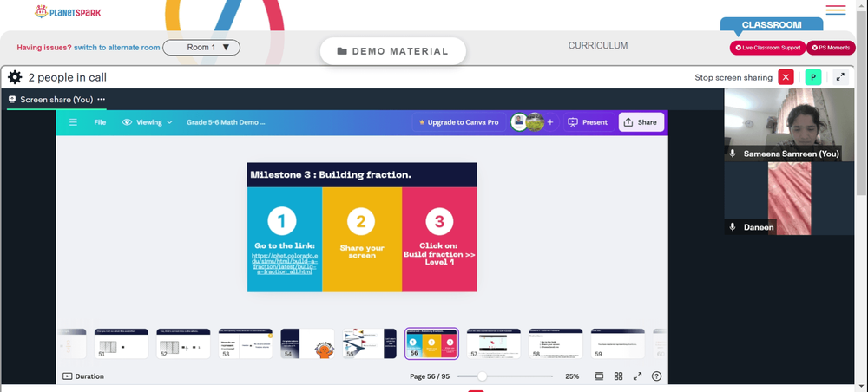Select Daneen video tile

pos(789,198)
